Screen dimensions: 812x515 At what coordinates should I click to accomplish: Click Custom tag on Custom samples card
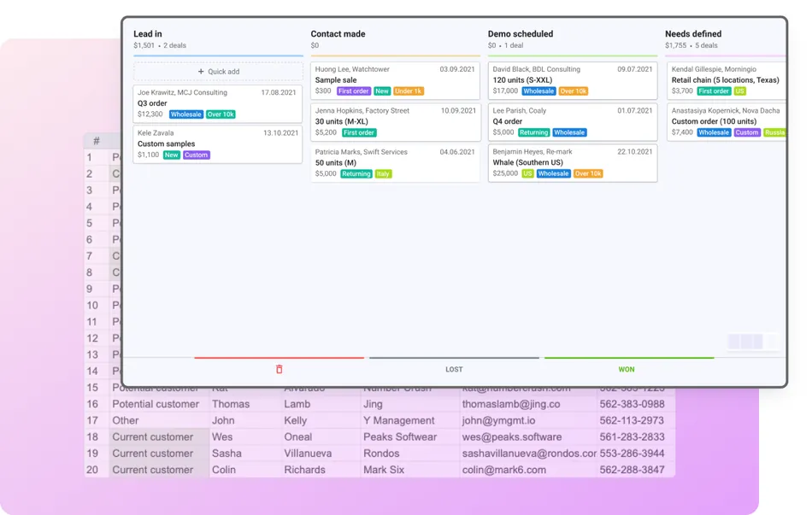point(196,155)
